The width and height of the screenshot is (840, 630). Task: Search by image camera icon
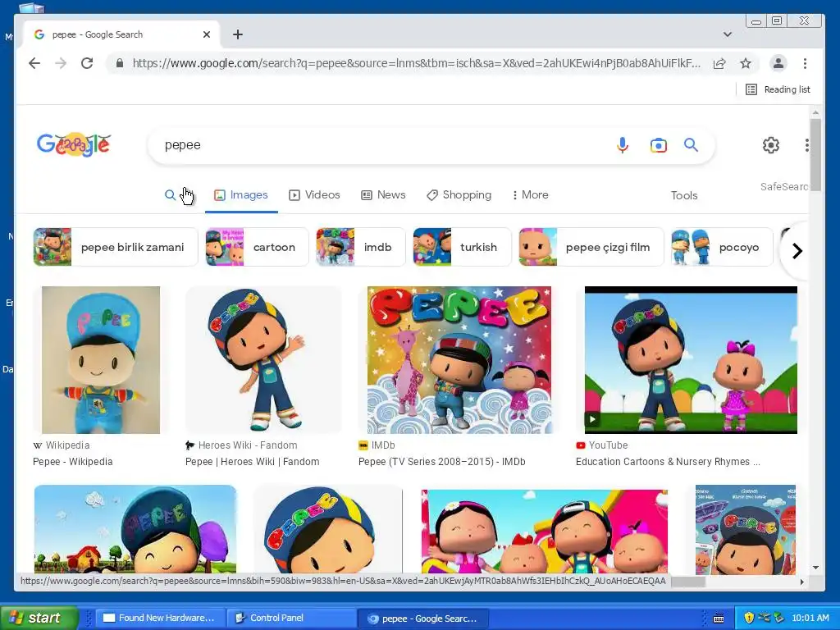click(x=659, y=145)
